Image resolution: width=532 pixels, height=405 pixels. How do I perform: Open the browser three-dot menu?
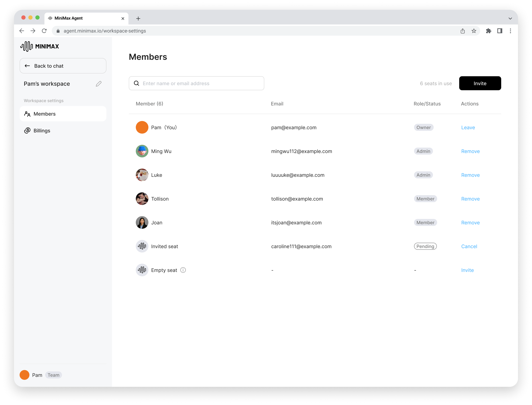(510, 31)
